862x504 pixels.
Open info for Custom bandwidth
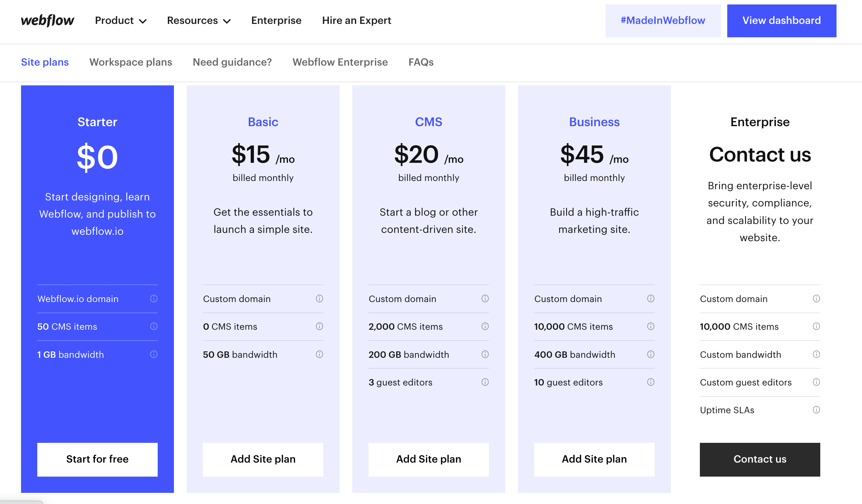point(816,355)
